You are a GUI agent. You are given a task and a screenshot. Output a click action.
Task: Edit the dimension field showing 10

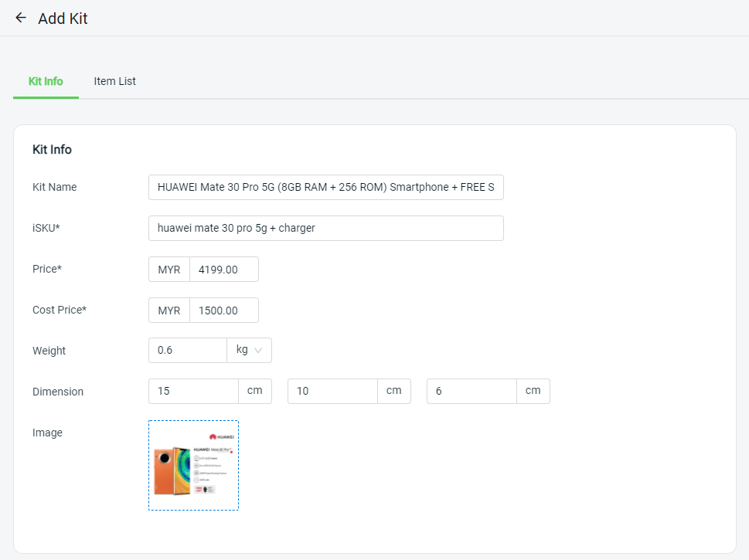pos(332,391)
